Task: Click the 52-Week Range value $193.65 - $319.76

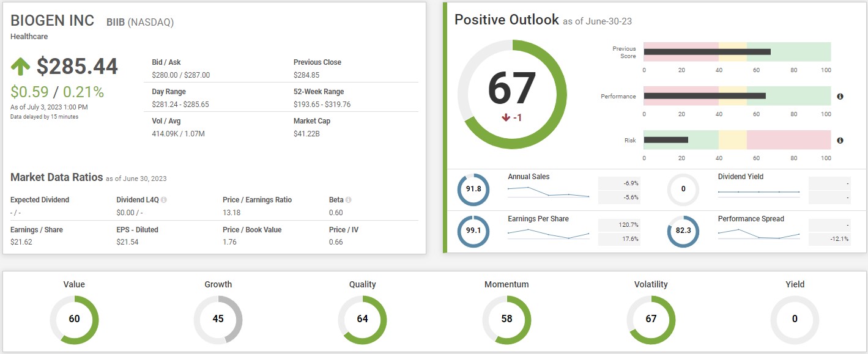Action: coord(322,105)
